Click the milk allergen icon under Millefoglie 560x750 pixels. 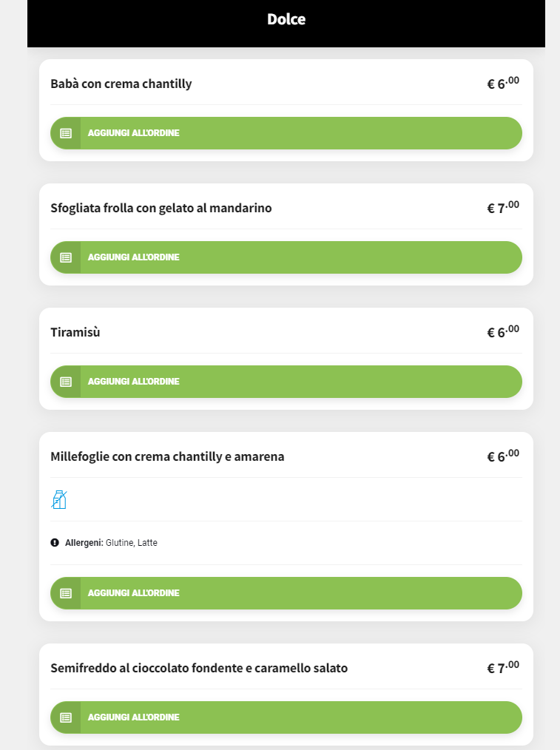(x=59, y=500)
